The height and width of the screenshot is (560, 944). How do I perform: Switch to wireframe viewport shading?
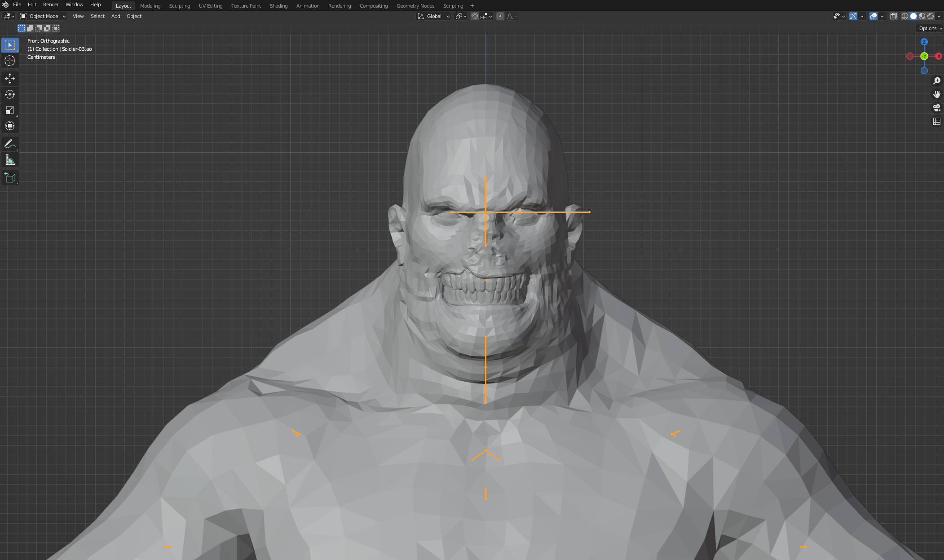pos(905,16)
